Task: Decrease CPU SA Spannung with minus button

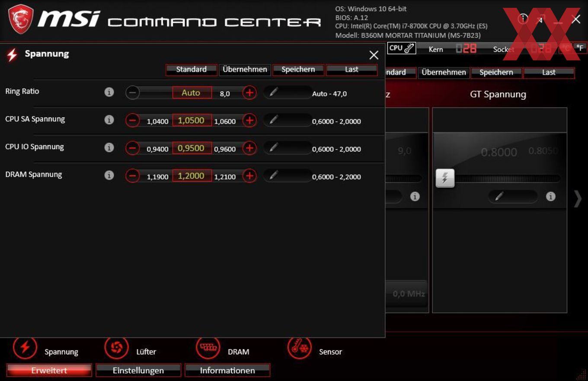Action: tap(133, 121)
